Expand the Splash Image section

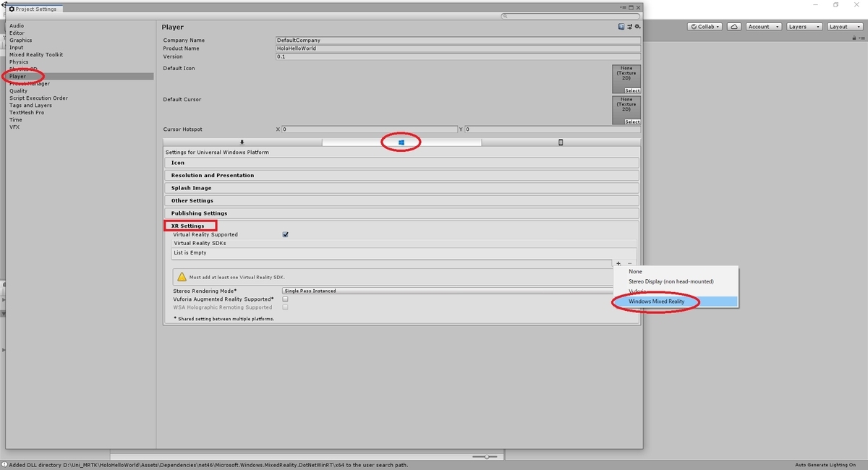pos(401,188)
